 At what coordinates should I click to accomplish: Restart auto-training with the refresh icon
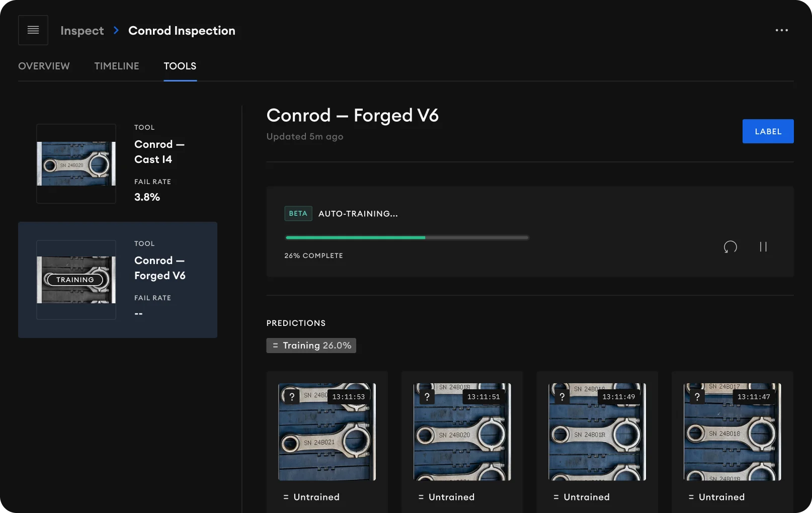click(730, 246)
